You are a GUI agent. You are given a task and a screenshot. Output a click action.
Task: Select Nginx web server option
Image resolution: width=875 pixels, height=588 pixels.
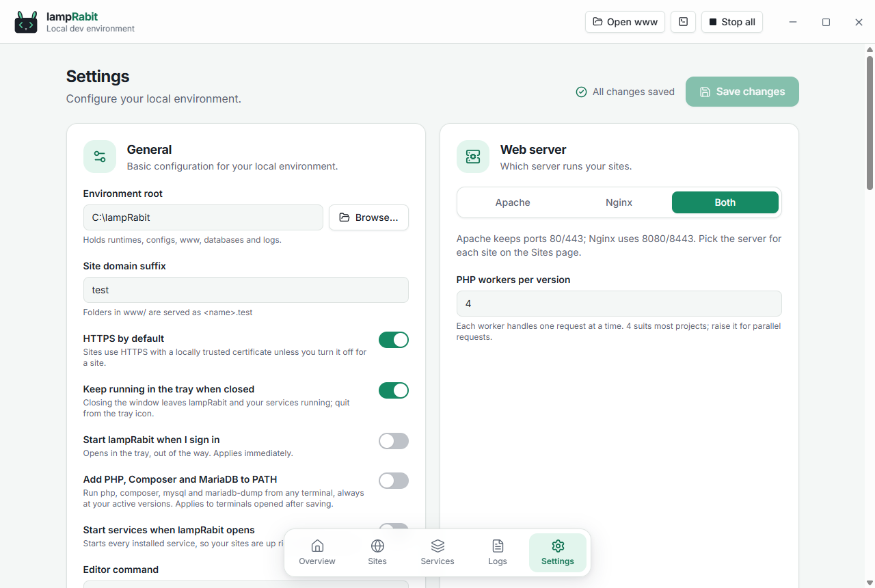[619, 202]
